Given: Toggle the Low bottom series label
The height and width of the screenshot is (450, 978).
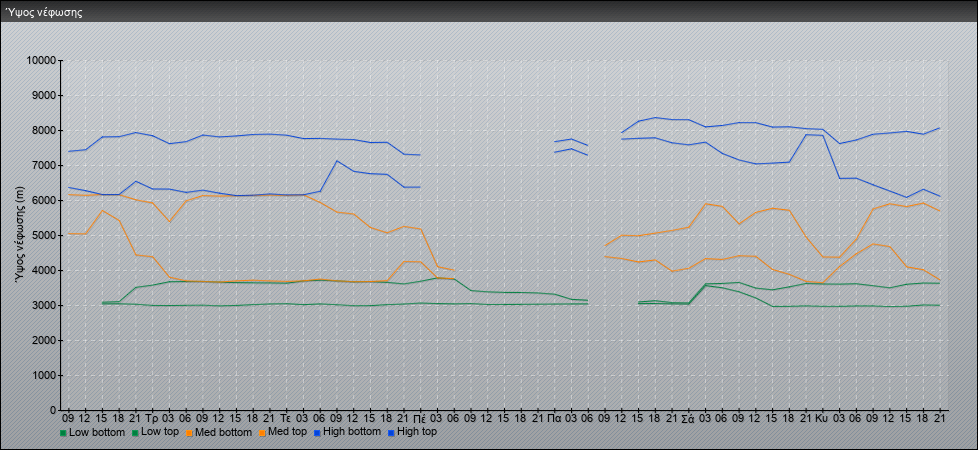Looking at the screenshot, I should (x=97, y=433).
